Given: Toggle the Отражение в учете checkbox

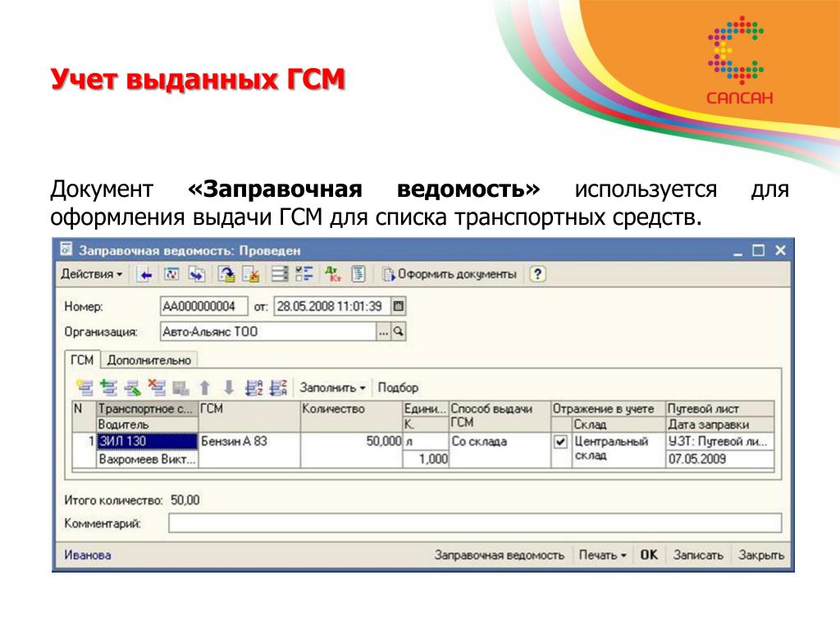Looking at the screenshot, I should 560,441.
